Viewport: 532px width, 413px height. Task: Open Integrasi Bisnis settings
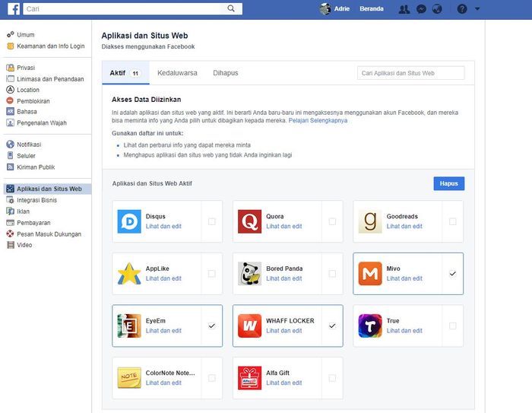click(37, 200)
